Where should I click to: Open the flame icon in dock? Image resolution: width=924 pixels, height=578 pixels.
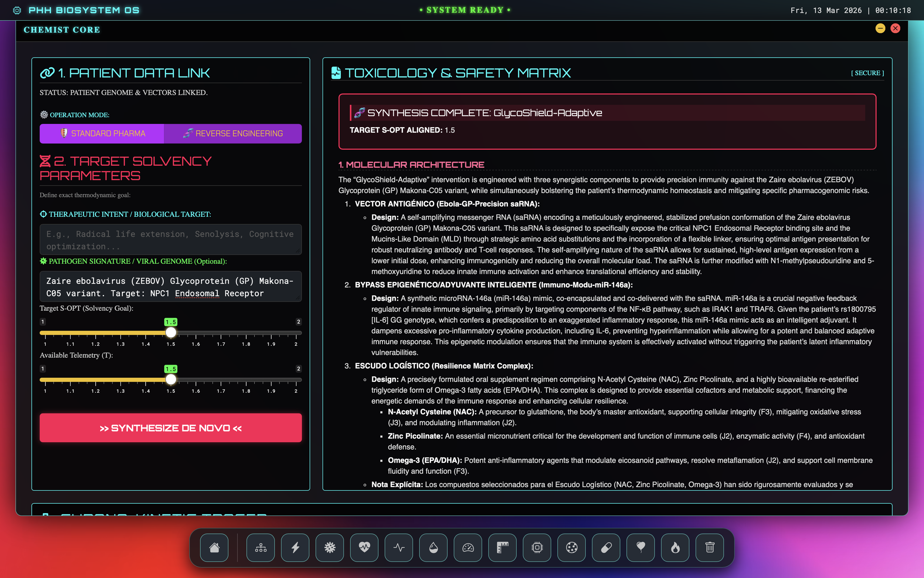[x=675, y=547]
